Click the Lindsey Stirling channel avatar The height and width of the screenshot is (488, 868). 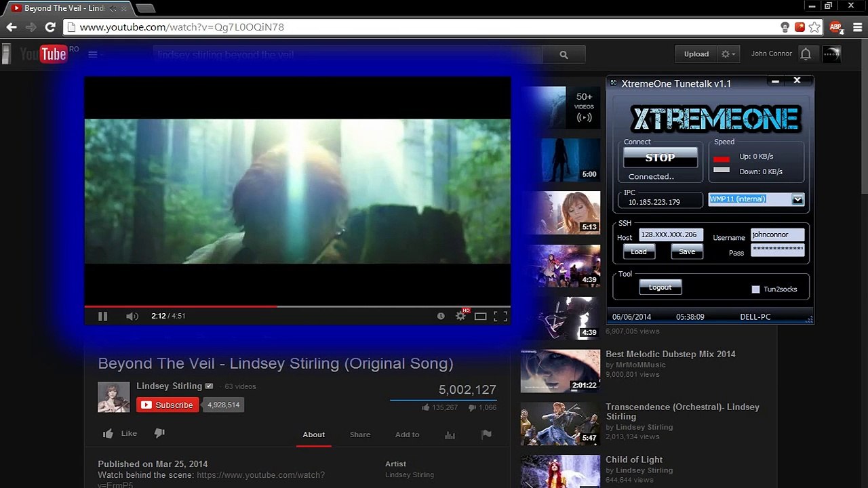(x=114, y=397)
